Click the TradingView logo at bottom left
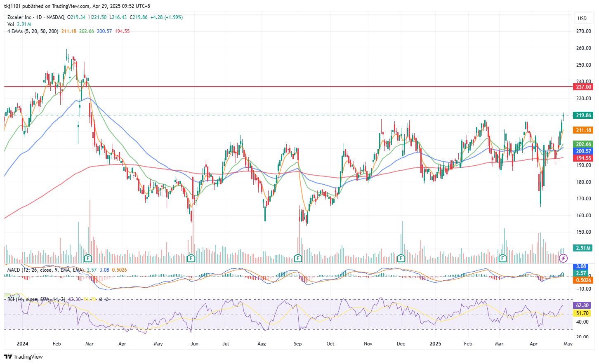Image resolution: width=599 pixels, height=364 pixels. tap(24, 357)
